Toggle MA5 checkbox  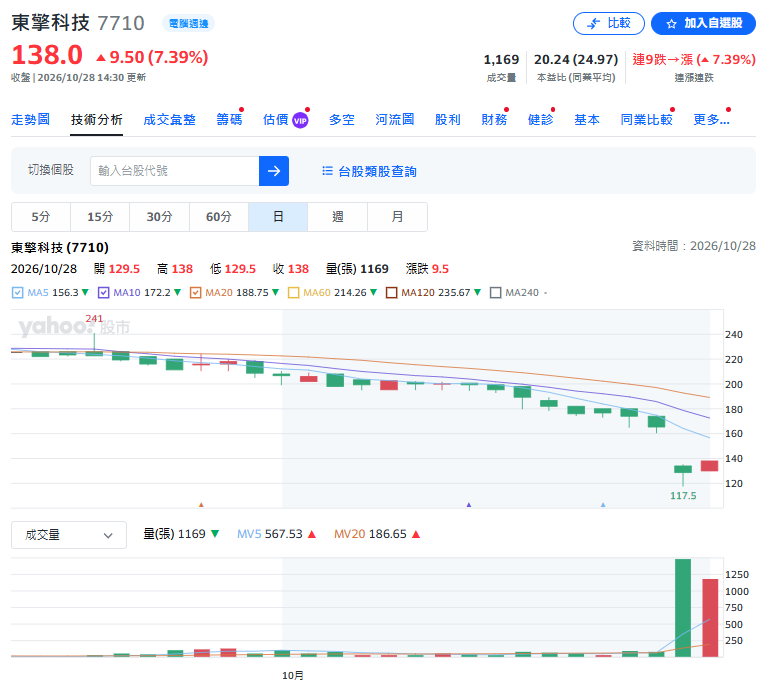[x=17, y=293]
